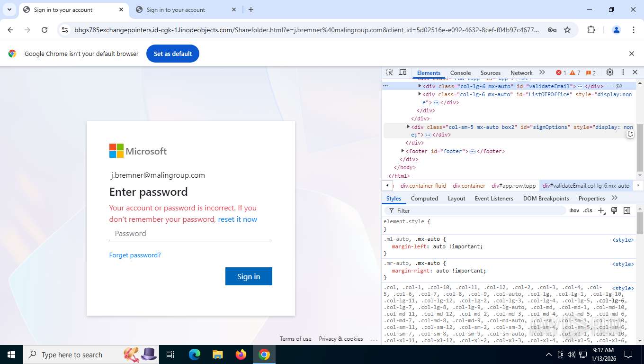Open the DOM Breakpoints sidebar tab
Image resolution: width=644 pixels, height=364 pixels.
point(546,199)
